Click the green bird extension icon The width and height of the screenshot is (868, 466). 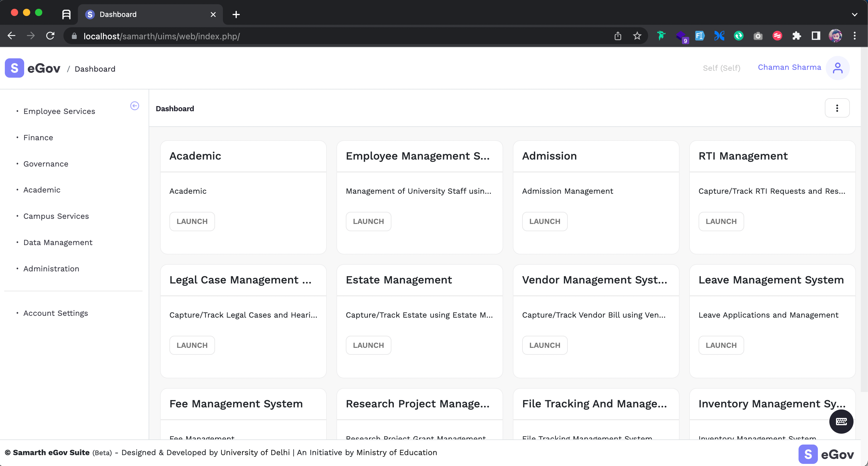[x=661, y=36]
